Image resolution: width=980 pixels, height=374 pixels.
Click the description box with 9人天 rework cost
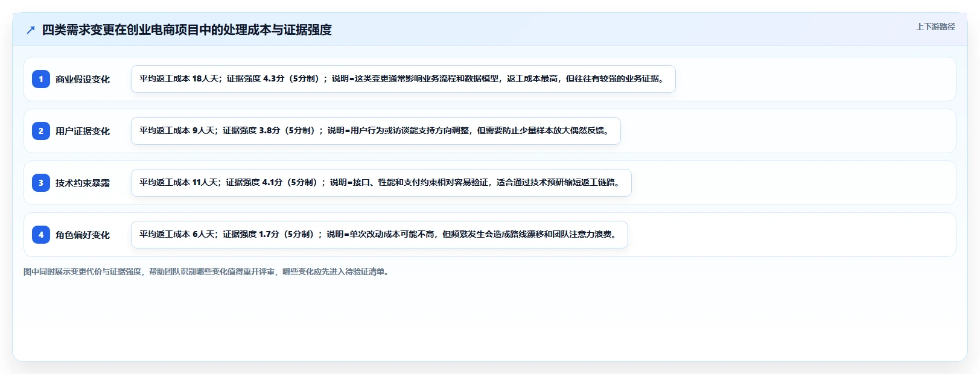coord(376,131)
